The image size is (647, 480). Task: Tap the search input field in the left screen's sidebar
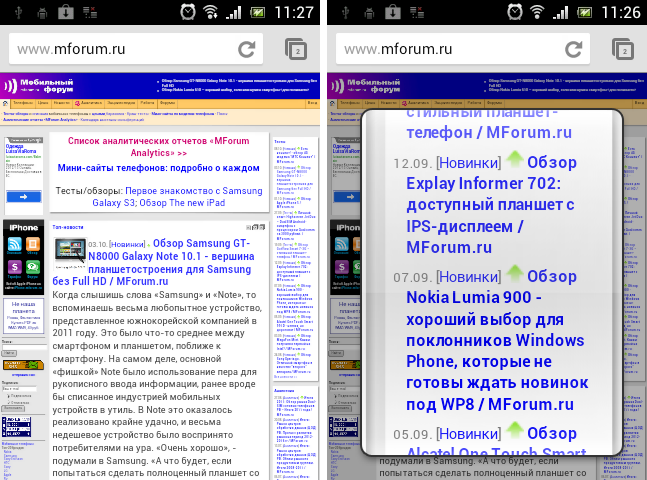[x=24, y=347]
